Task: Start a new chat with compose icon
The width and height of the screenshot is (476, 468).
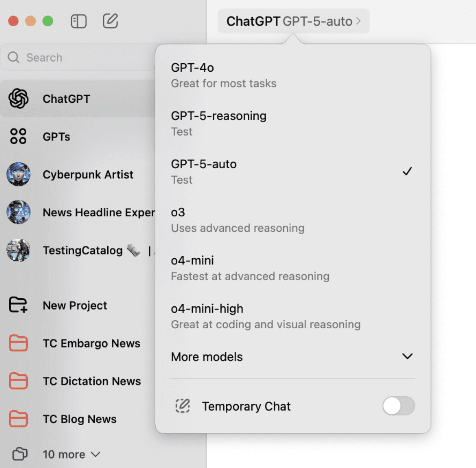Action: [110, 21]
